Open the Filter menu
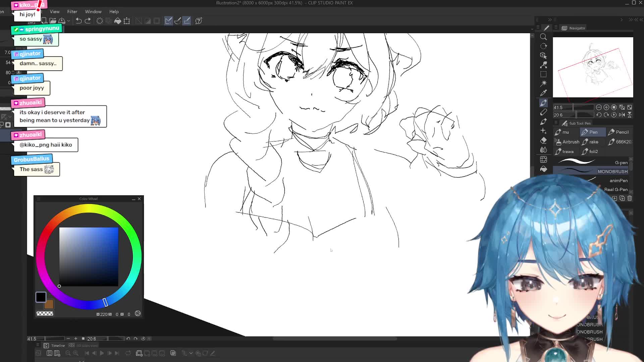This screenshot has width=644, height=362. 72,11
